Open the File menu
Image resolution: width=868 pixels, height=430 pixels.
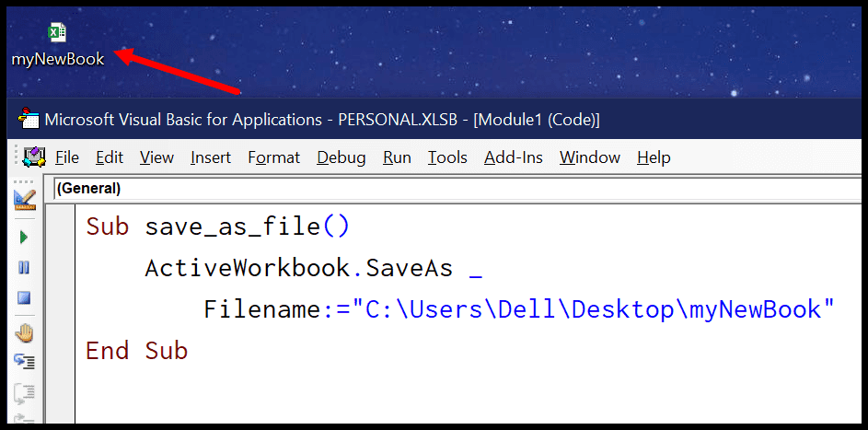coord(67,157)
